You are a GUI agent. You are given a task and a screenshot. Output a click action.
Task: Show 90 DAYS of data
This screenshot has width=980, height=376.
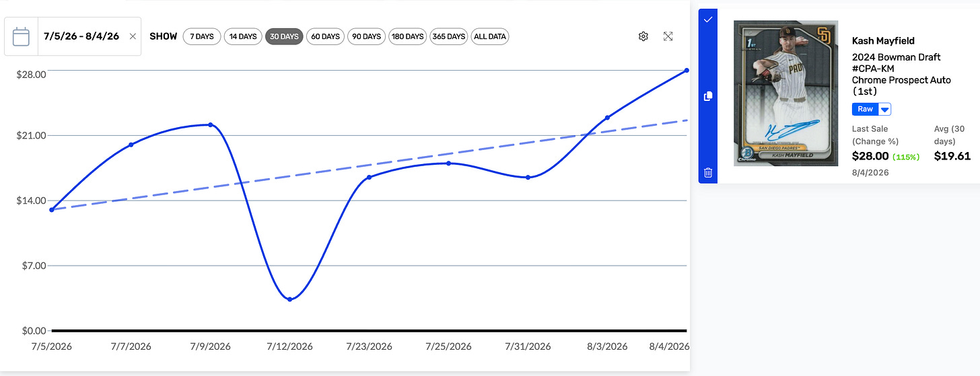[x=367, y=36]
